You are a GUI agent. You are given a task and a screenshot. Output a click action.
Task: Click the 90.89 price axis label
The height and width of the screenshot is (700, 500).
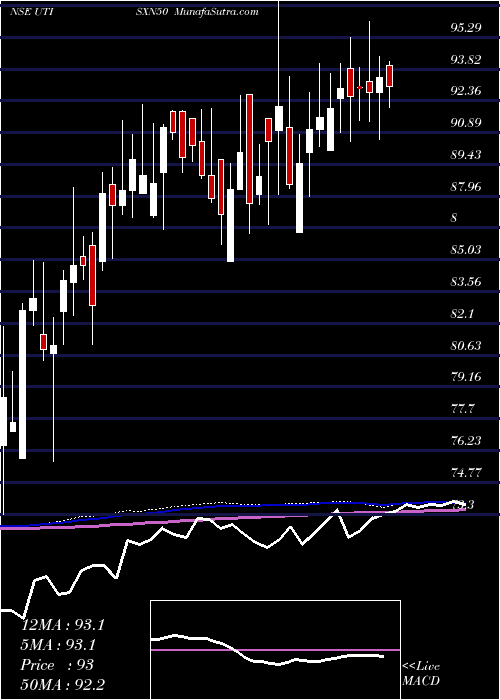466,123
